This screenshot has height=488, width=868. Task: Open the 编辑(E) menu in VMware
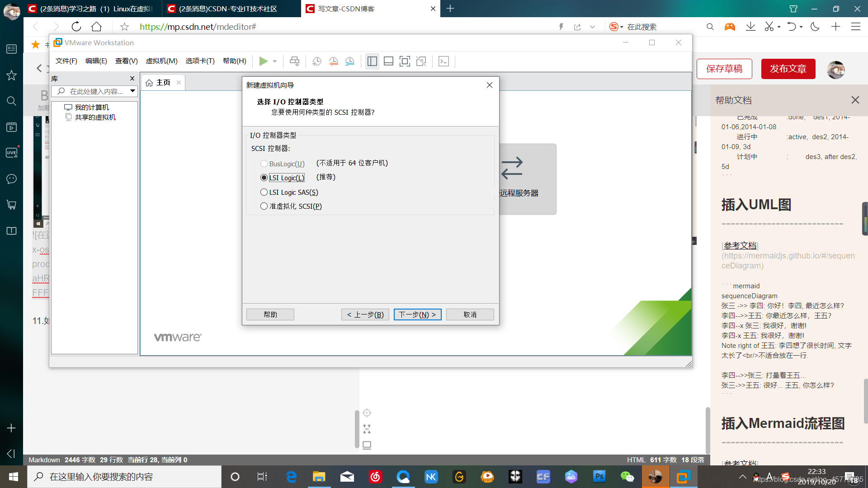(96, 61)
